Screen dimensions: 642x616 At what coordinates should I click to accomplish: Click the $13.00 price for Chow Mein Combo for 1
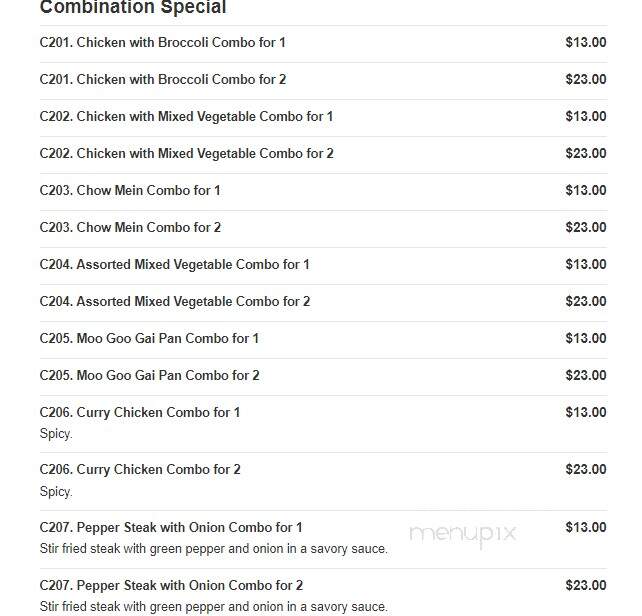(586, 190)
